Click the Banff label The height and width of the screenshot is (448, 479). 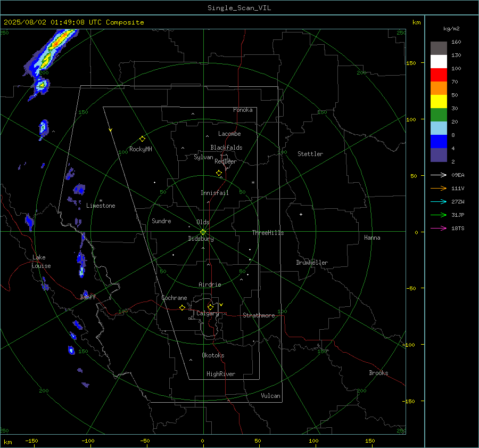(x=88, y=297)
